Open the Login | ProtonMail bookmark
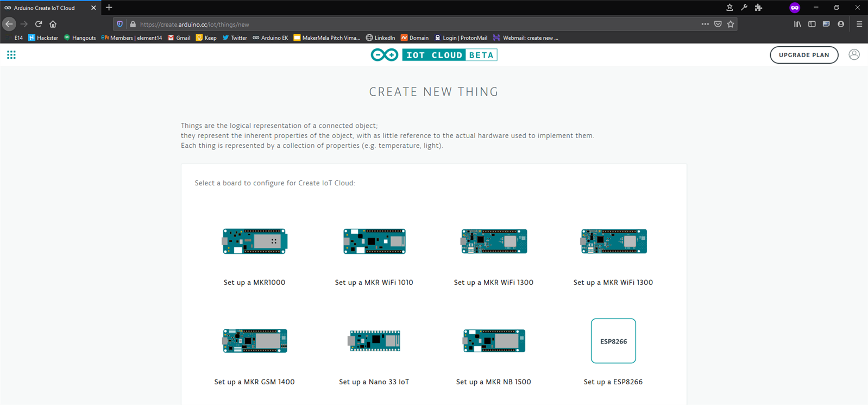 [461, 38]
